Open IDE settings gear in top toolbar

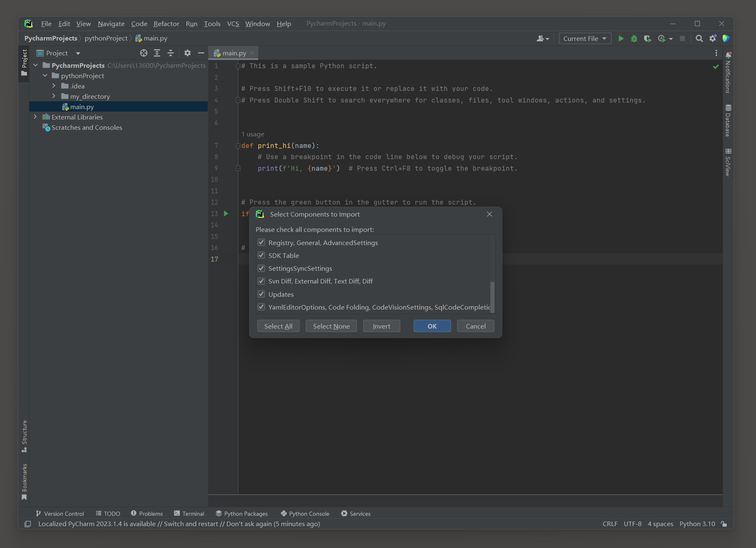[713, 38]
